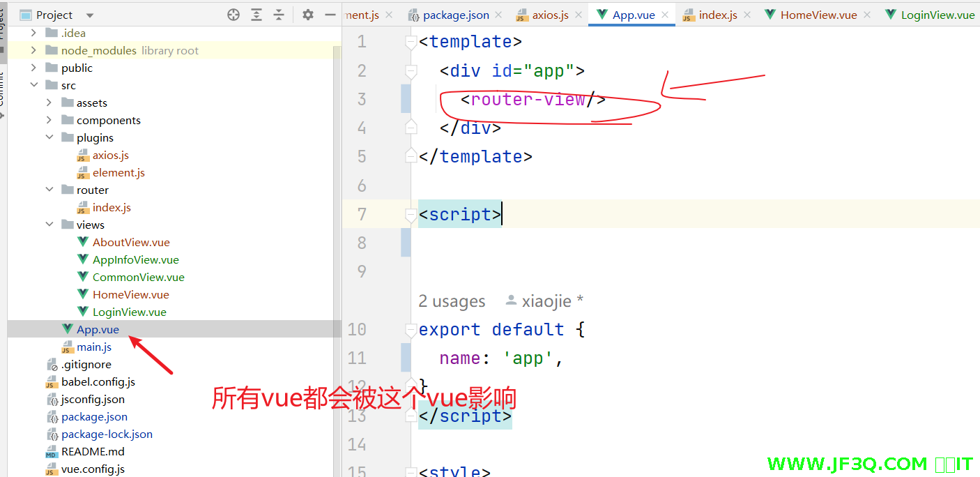Toggle fold marker beside template tag on line 1
Image resolution: width=980 pixels, height=477 pixels.
tap(411, 43)
